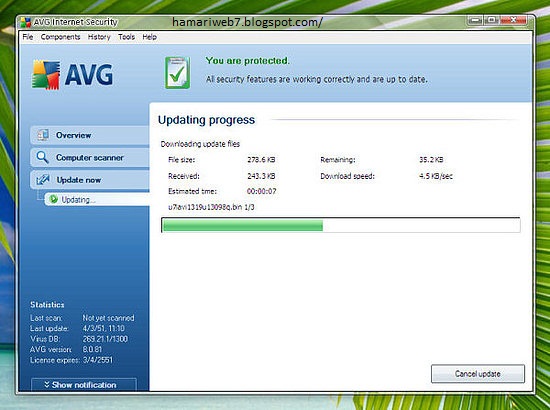
Task: Click License expires date 3/4/2551
Action: pos(98,360)
